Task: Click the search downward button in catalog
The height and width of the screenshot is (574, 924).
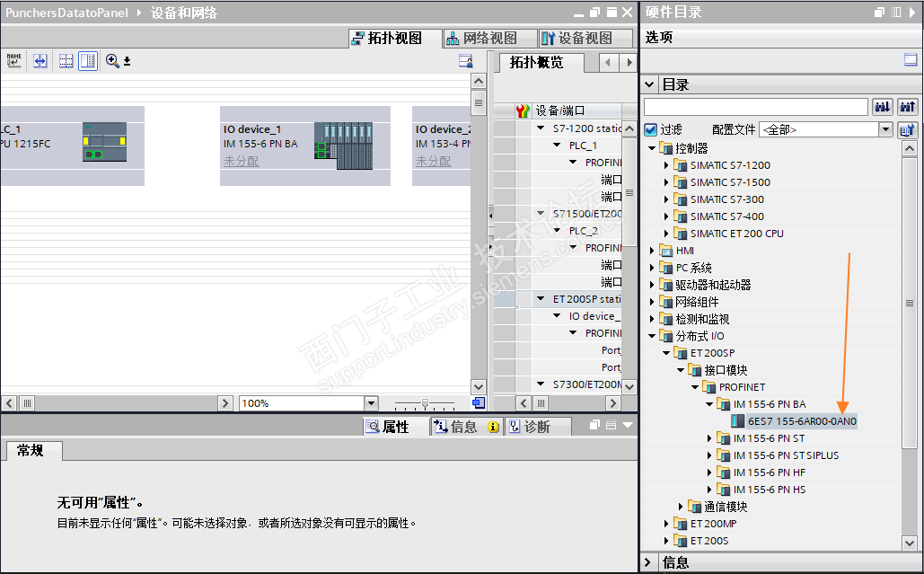Action: pyautogui.click(x=882, y=107)
